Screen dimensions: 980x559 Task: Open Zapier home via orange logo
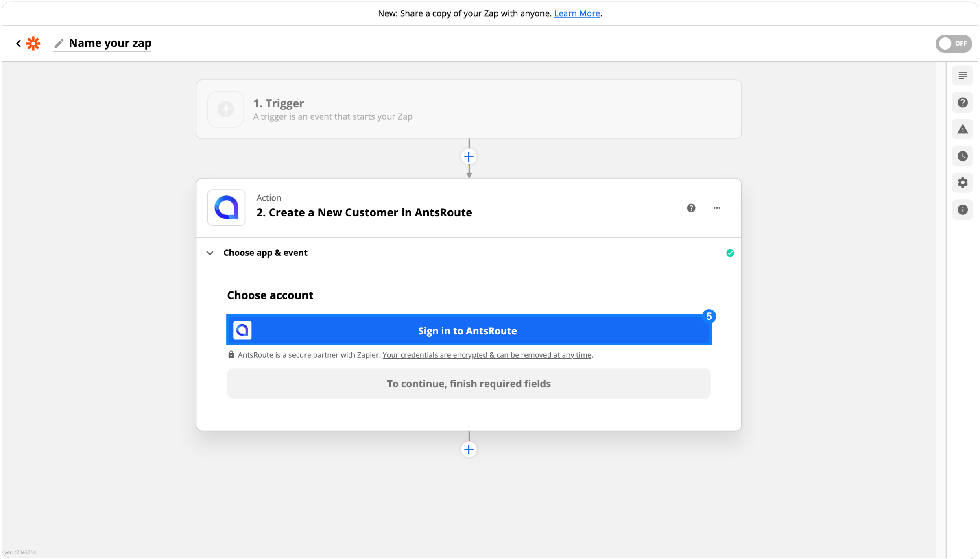[33, 43]
